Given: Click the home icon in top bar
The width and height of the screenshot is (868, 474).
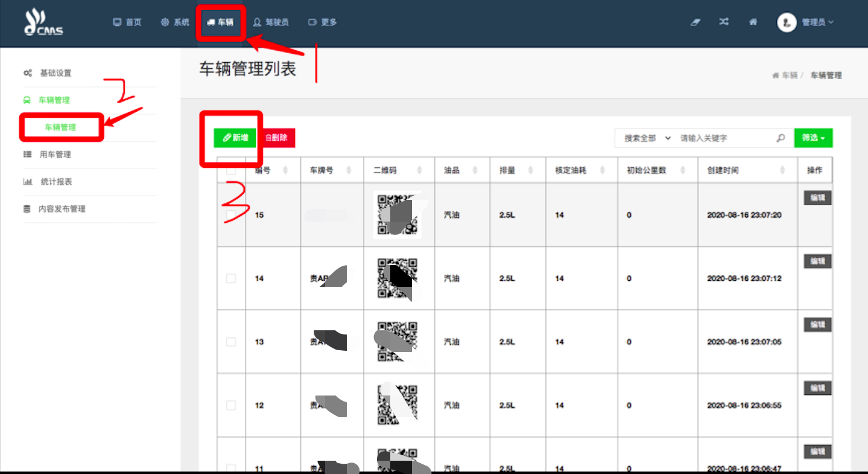Looking at the screenshot, I should point(753,22).
